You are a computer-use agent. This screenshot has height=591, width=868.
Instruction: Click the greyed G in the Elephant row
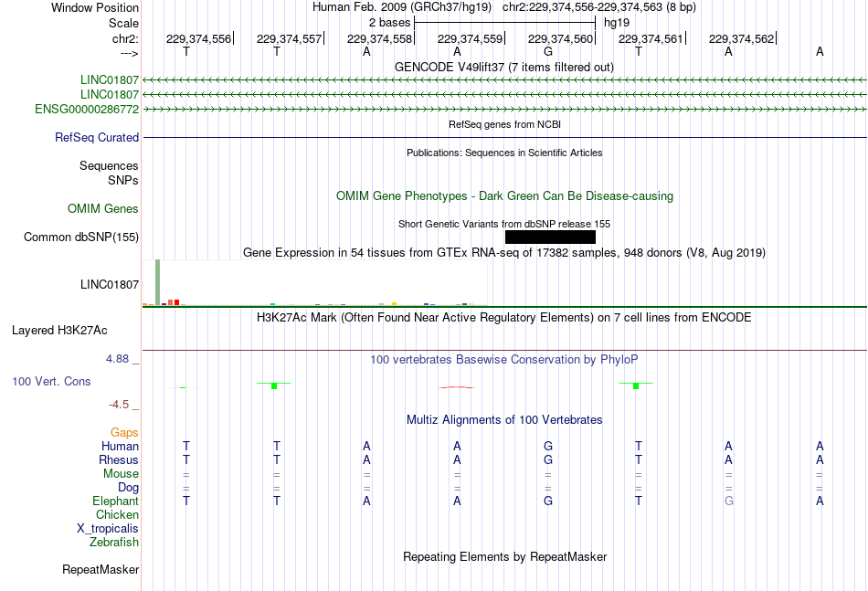[728, 501]
